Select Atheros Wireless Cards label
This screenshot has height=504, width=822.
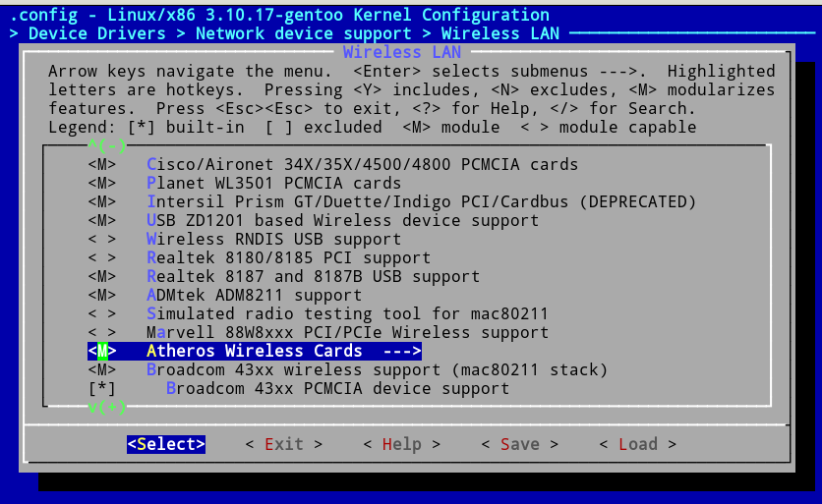pos(255,351)
